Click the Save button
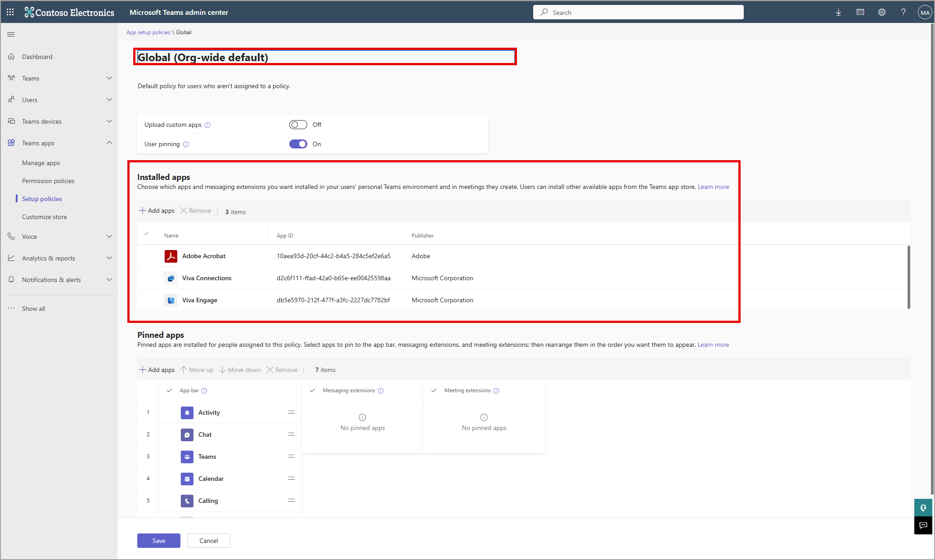The image size is (935, 560). click(x=159, y=541)
